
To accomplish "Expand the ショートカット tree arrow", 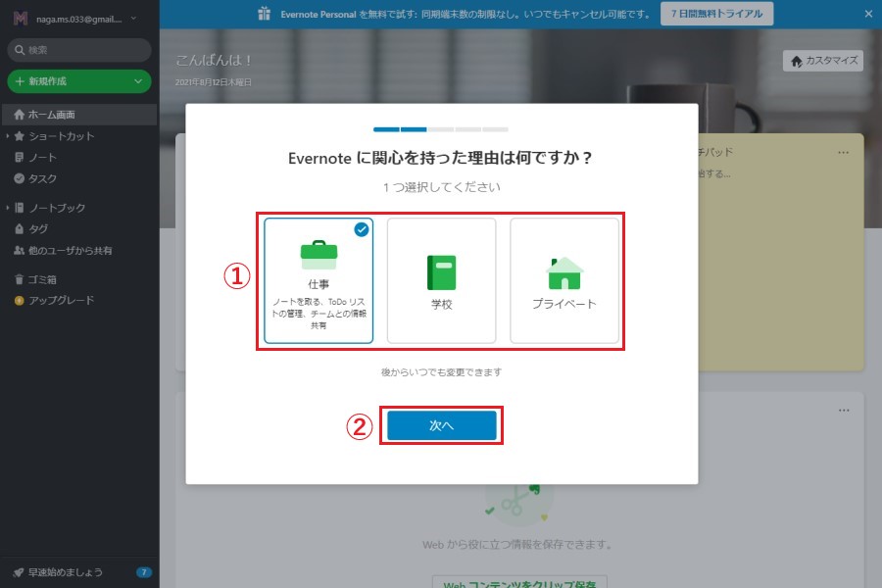I will 7,136.
